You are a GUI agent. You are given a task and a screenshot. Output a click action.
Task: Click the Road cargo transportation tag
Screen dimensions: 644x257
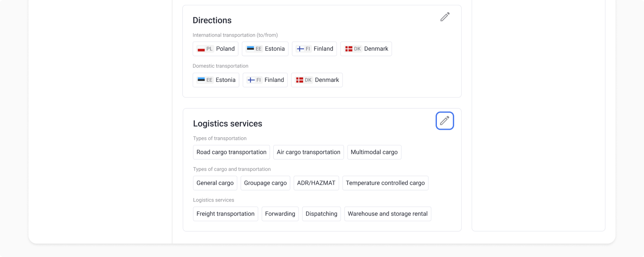click(x=231, y=152)
